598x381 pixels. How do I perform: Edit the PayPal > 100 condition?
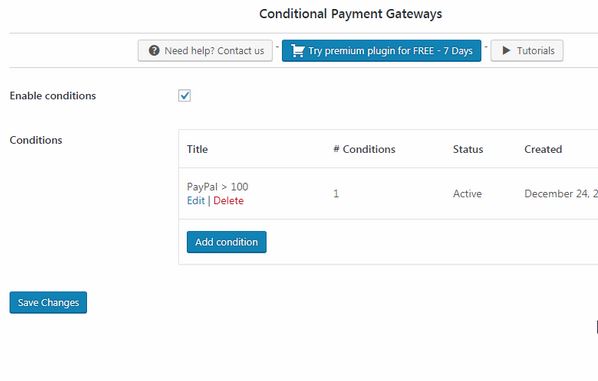click(196, 201)
